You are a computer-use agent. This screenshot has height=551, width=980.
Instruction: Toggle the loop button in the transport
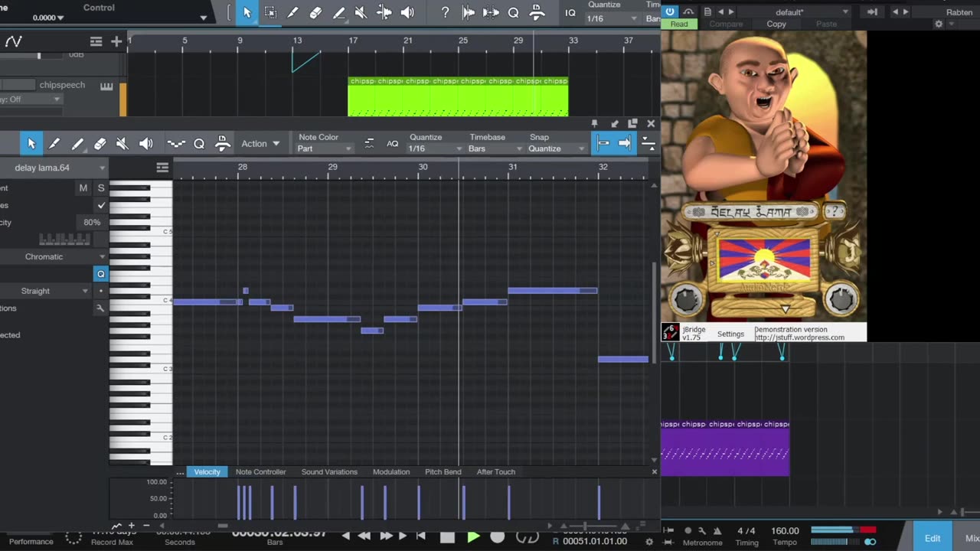point(528,536)
